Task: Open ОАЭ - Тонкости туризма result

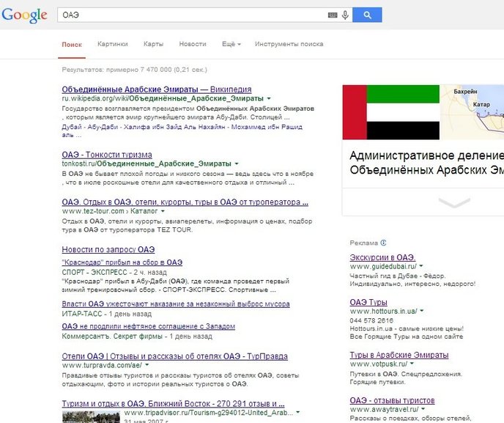Action: [107, 155]
